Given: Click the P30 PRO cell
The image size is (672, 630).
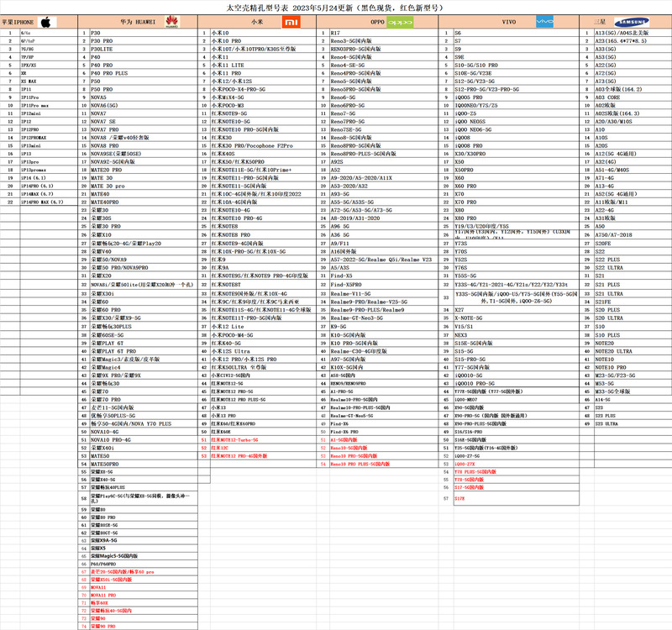Looking at the screenshot, I should pos(144,41).
